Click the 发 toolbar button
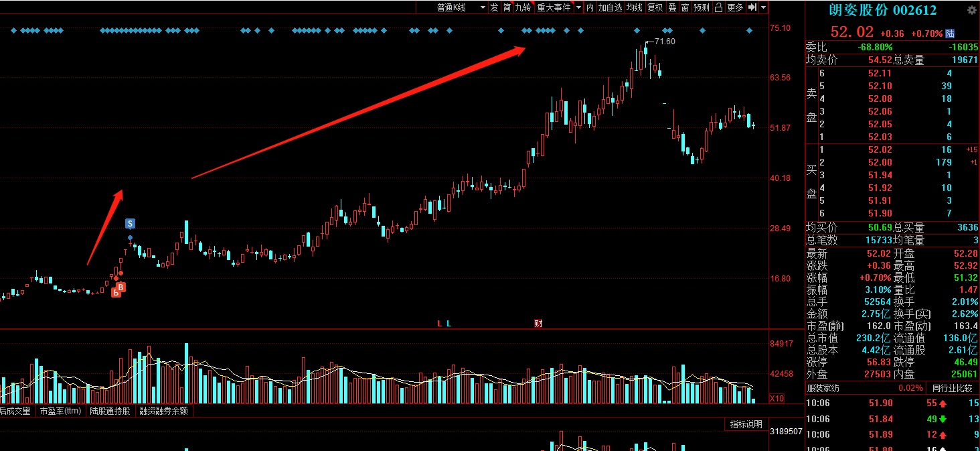This screenshot has width=980, height=451. pyautogui.click(x=494, y=7)
